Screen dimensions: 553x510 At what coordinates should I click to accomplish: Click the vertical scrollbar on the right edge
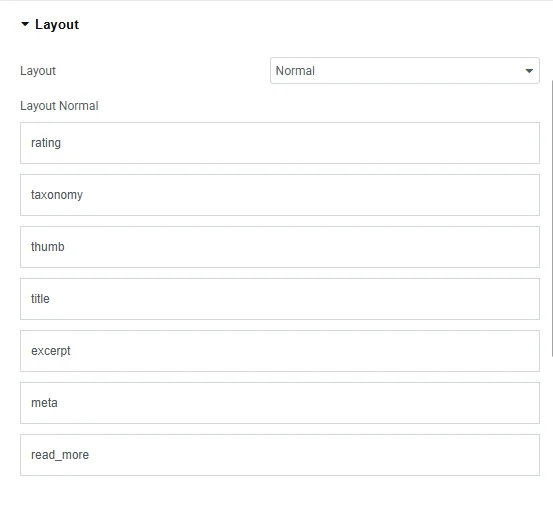(x=552, y=219)
